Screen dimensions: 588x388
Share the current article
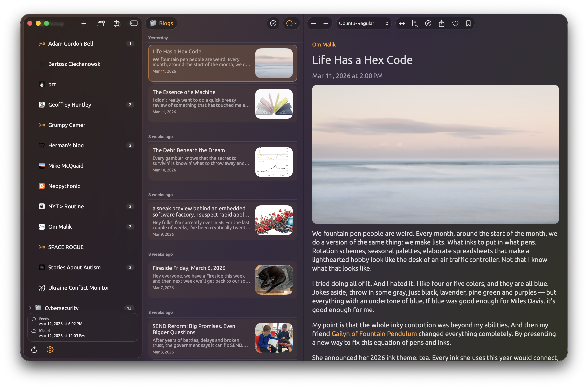[442, 23]
